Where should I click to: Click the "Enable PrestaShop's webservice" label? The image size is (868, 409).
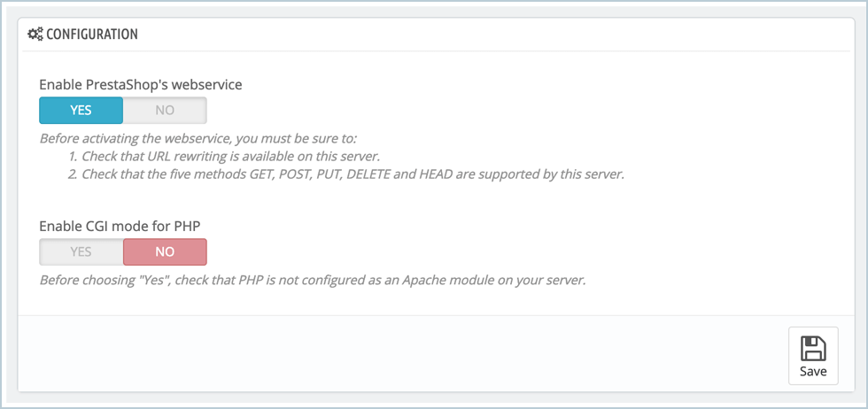(141, 85)
